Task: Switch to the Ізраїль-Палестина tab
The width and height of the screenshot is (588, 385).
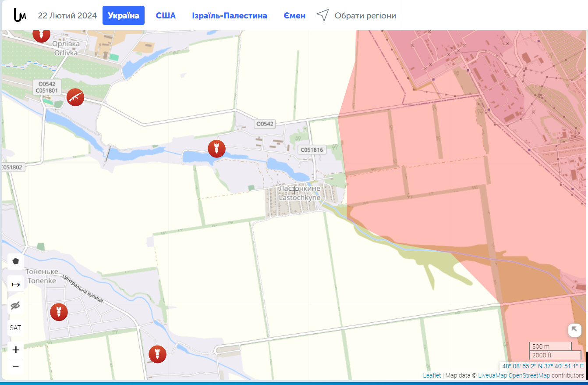Action: click(230, 16)
